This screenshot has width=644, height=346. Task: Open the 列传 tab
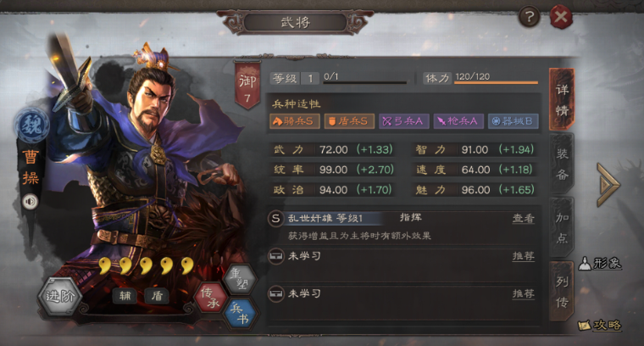click(x=562, y=292)
